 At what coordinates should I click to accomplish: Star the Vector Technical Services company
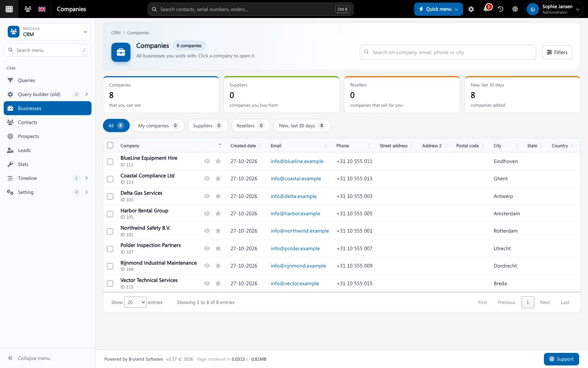coord(218,283)
